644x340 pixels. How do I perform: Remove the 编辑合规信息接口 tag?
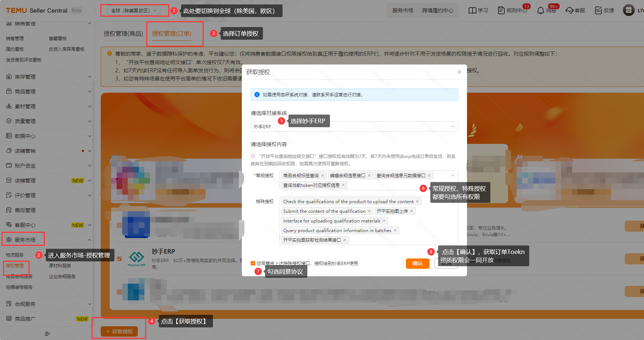coord(369,176)
